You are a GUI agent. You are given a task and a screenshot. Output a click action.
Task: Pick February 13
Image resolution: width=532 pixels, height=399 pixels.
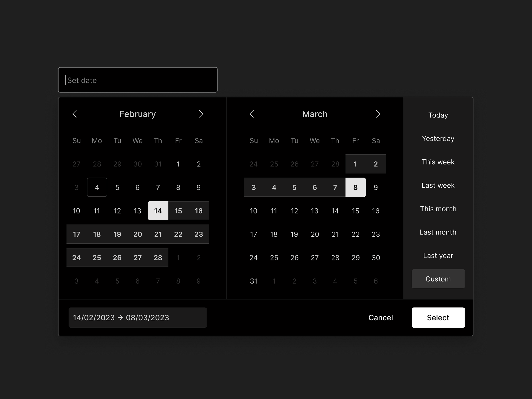pyautogui.click(x=138, y=211)
